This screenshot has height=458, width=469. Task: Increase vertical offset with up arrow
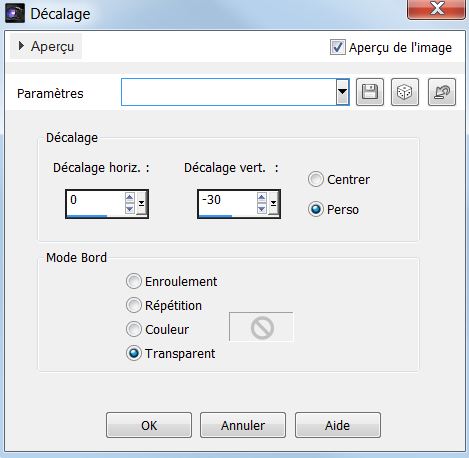pyautogui.click(x=262, y=197)
